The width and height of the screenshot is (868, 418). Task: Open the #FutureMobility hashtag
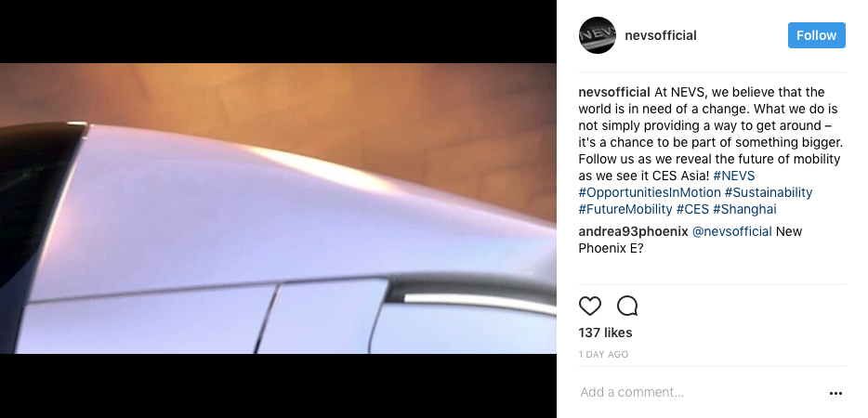(x=625, y=209)
